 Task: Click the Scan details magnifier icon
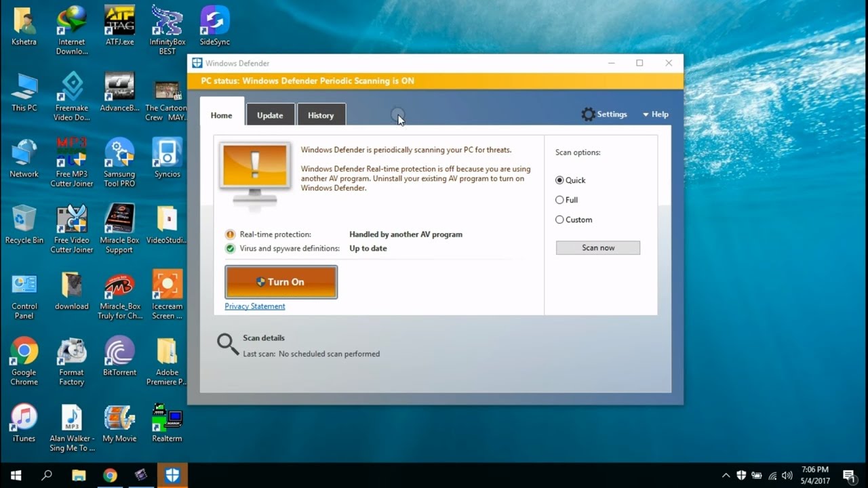pos(228,344)
